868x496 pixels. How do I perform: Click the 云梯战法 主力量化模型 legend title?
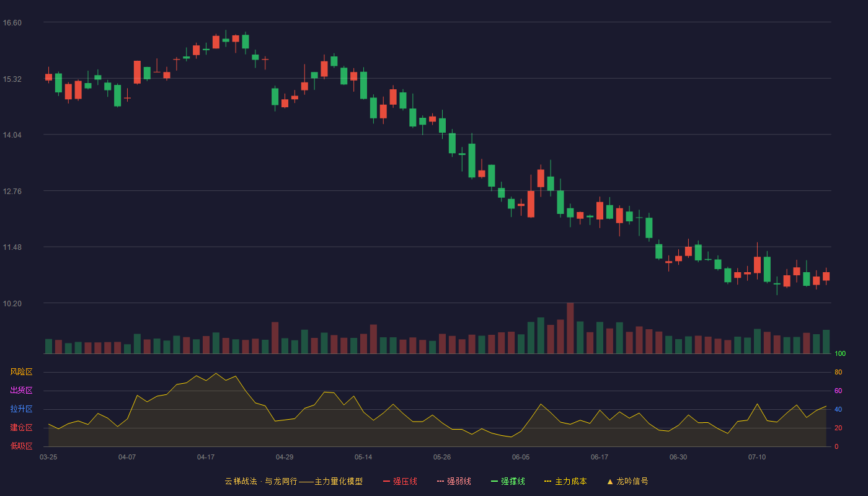(x=293, y=481)
